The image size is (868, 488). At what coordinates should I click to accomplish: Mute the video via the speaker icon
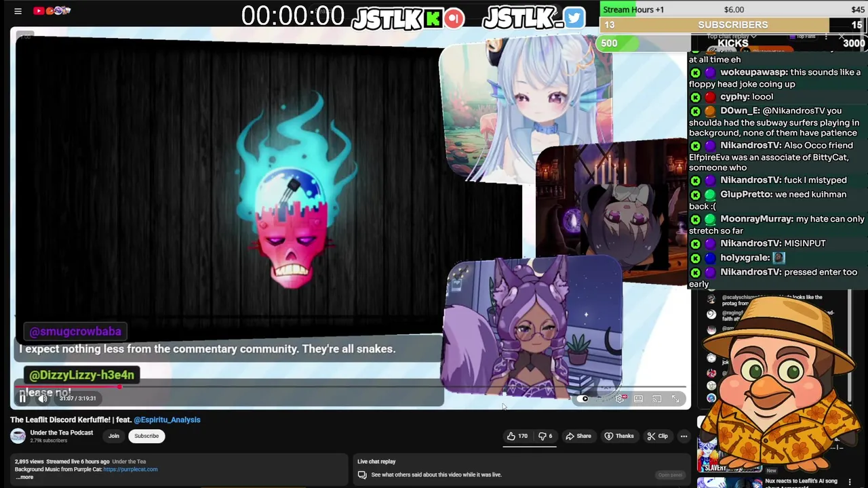[42, 399]
